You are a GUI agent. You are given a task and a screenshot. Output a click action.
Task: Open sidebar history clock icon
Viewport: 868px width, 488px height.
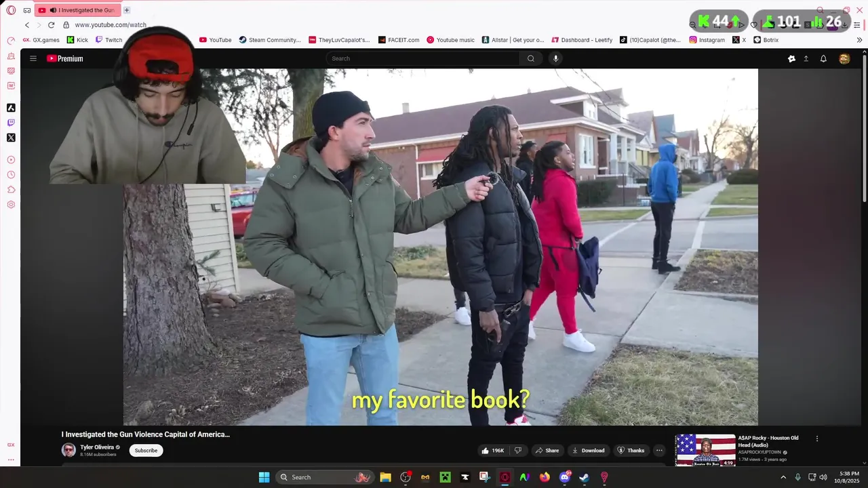[11, 175]
